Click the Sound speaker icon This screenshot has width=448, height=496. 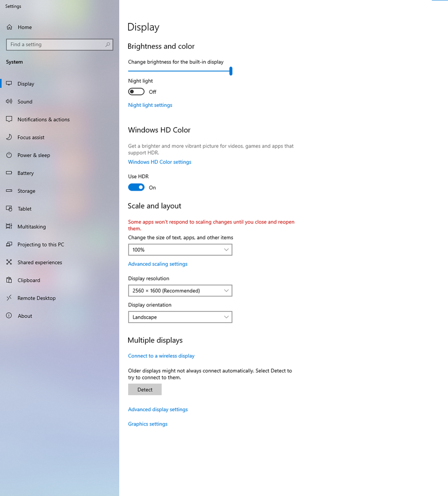coord(9,102)
